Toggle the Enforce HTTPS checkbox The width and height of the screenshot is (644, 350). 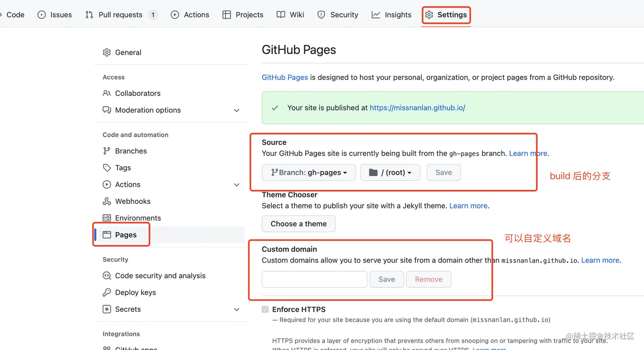click(x=265, y=310)
